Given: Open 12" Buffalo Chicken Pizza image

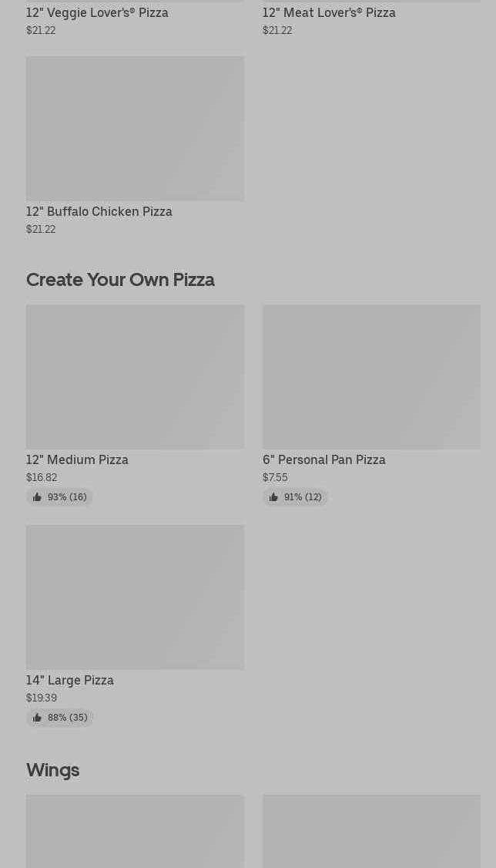Looking at the screenshot, I should click(135, 128).
